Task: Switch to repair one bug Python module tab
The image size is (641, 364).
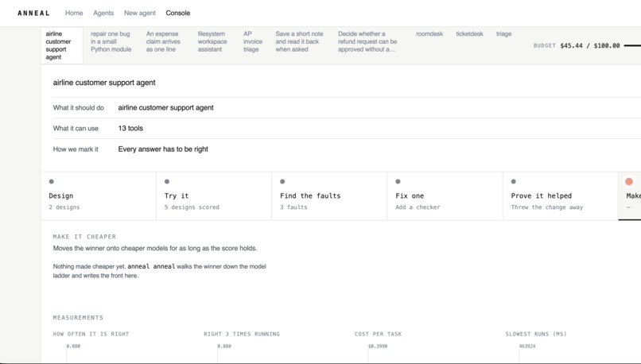Action: 111,41
